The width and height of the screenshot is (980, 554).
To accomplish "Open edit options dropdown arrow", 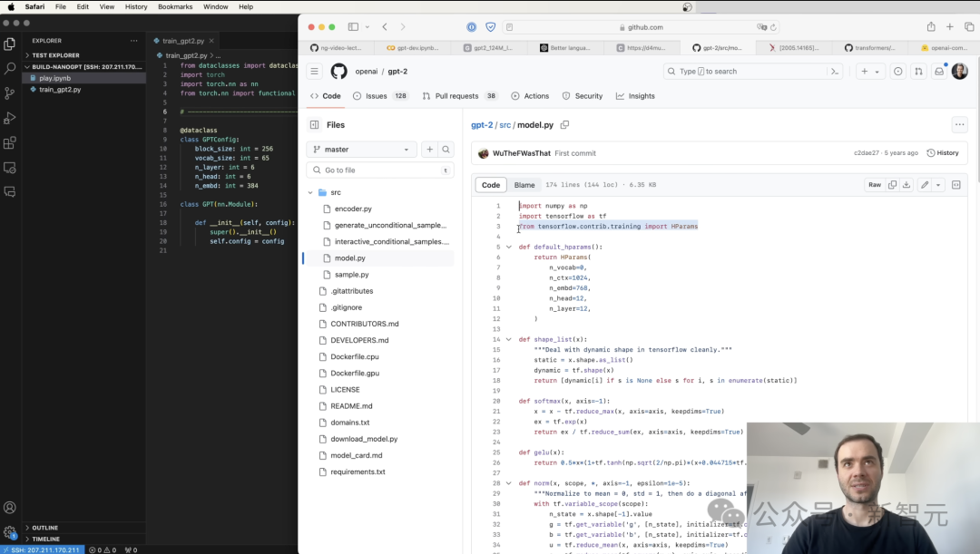I will point(938,185).
